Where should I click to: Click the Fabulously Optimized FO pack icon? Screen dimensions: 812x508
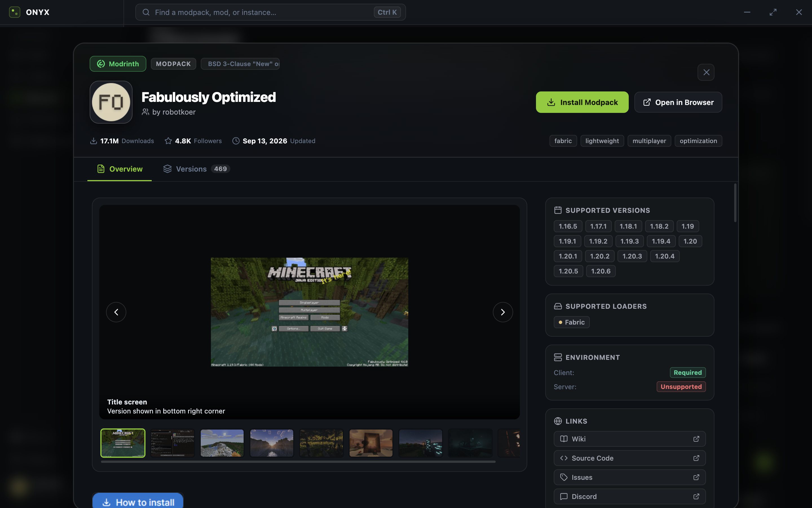coord(111,102)
